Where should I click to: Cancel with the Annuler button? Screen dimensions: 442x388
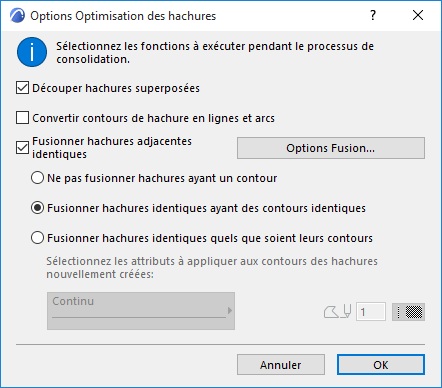pyautogui.click(x=281, y=365)
